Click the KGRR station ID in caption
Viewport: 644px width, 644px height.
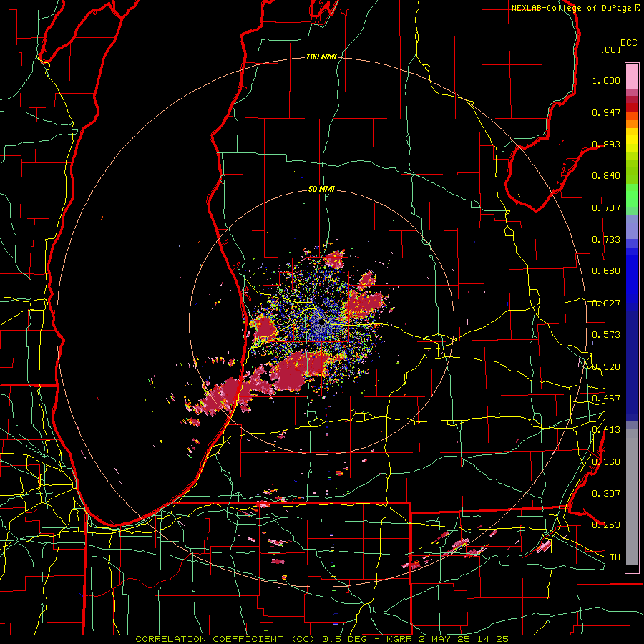tap(399, 639)
